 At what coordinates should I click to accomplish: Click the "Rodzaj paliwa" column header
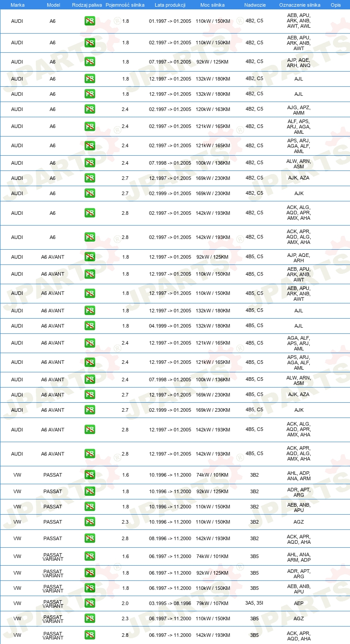pos(87,5)
